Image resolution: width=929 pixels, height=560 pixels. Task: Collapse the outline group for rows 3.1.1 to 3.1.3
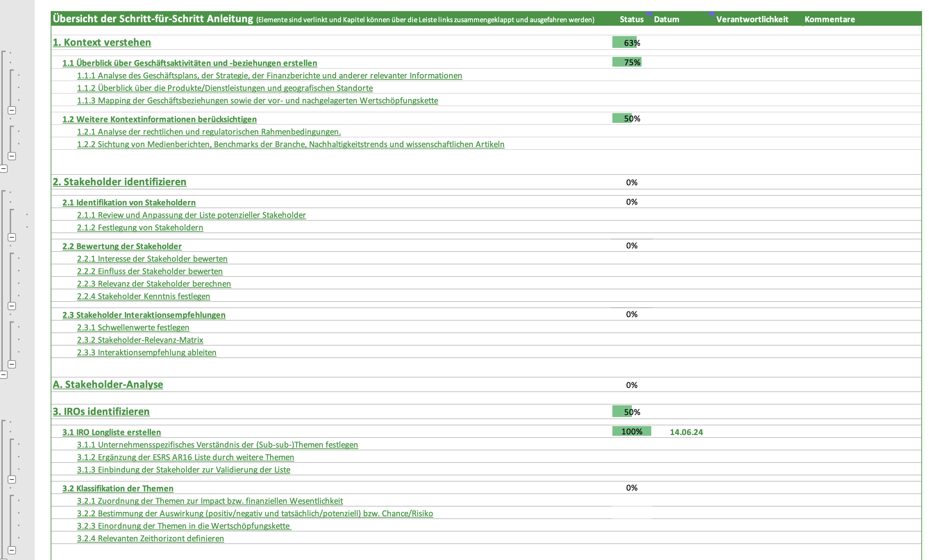coord(12,480)
